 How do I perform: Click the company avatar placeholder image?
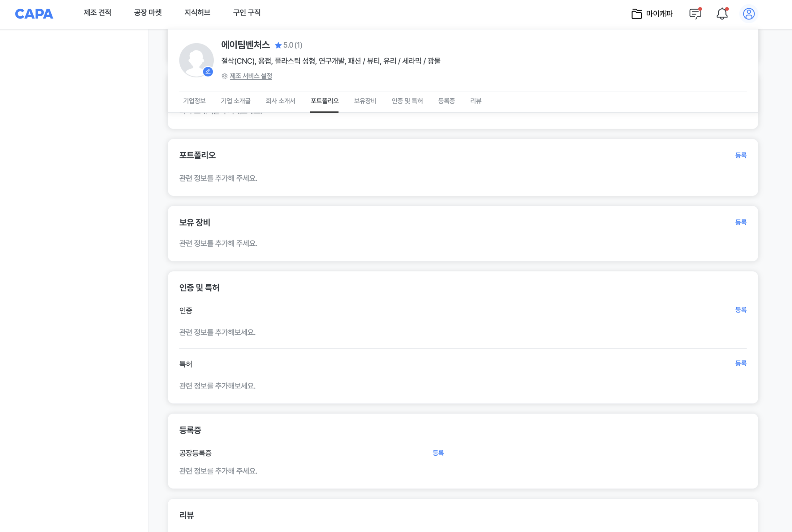197,60
